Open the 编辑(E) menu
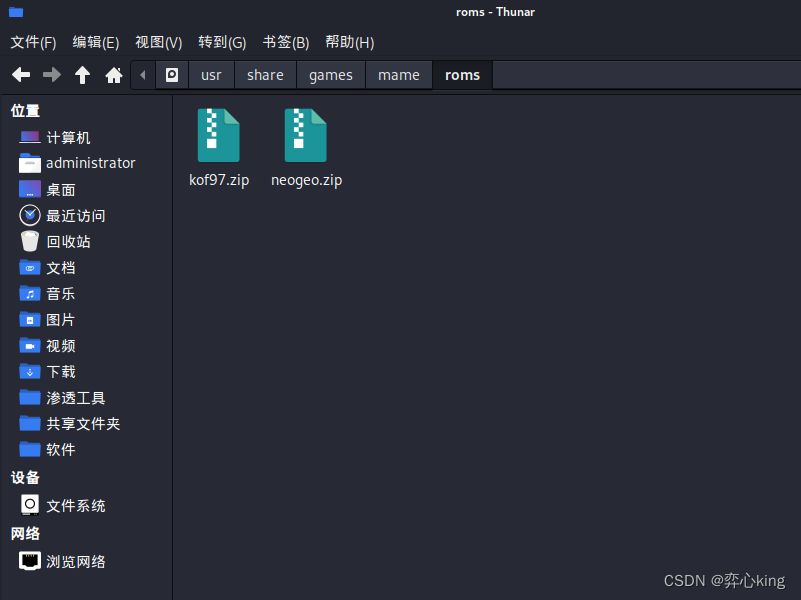The image size is (801, 600). [96, 42]
